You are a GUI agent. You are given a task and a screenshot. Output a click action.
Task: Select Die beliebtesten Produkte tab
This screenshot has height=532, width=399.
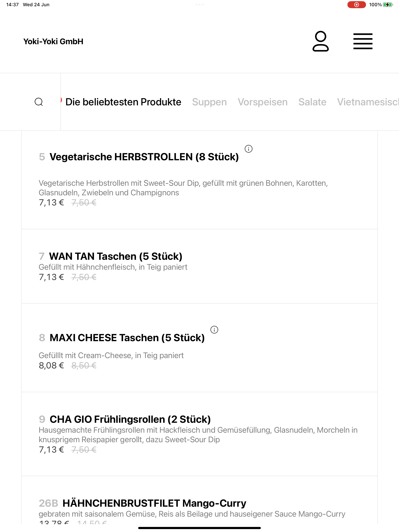pos(123,102)
